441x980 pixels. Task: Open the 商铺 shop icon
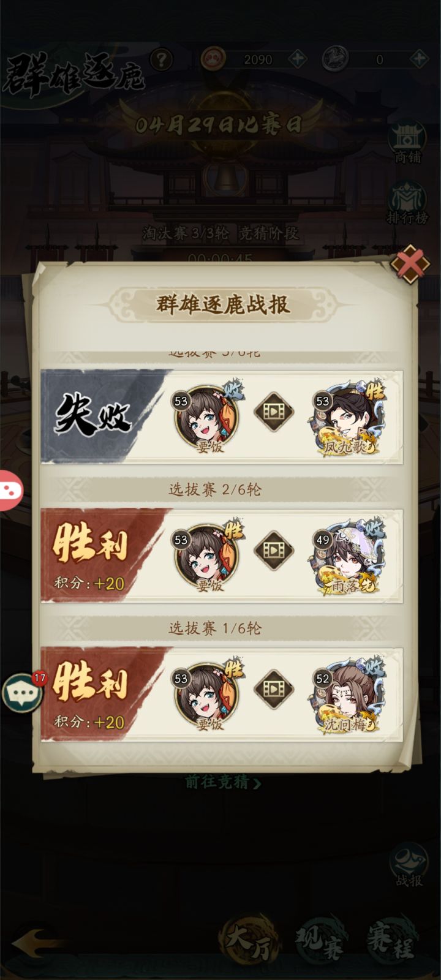pyautogui.click(x=407, y=143)
